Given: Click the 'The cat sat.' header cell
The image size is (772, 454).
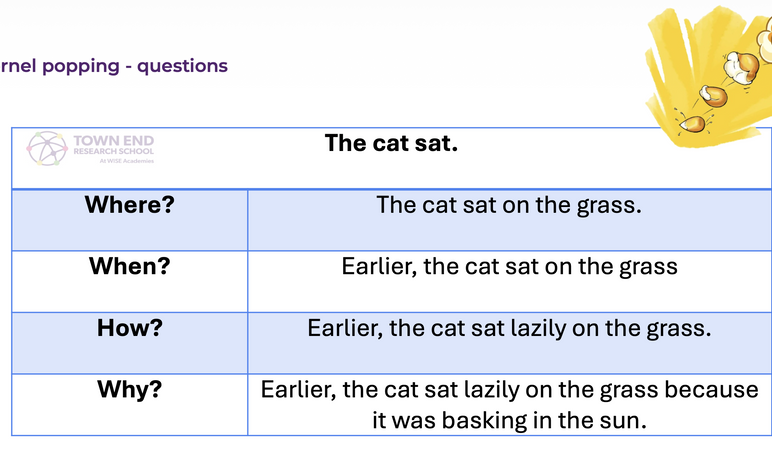Looking at the screenshot, I should click(x=391, y=158).
